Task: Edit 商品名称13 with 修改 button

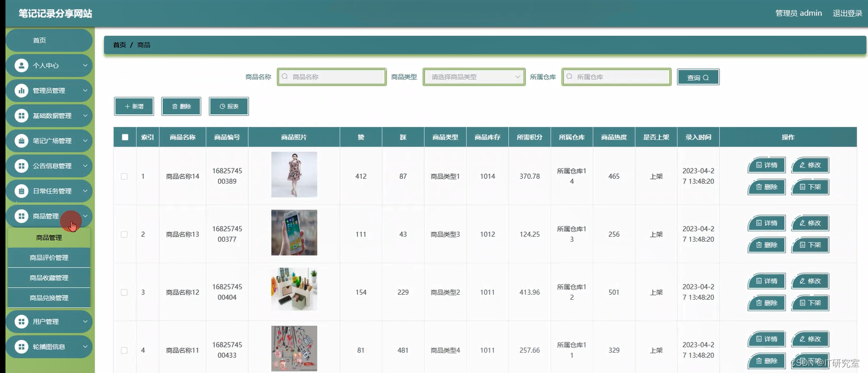Action: [810, 223]
